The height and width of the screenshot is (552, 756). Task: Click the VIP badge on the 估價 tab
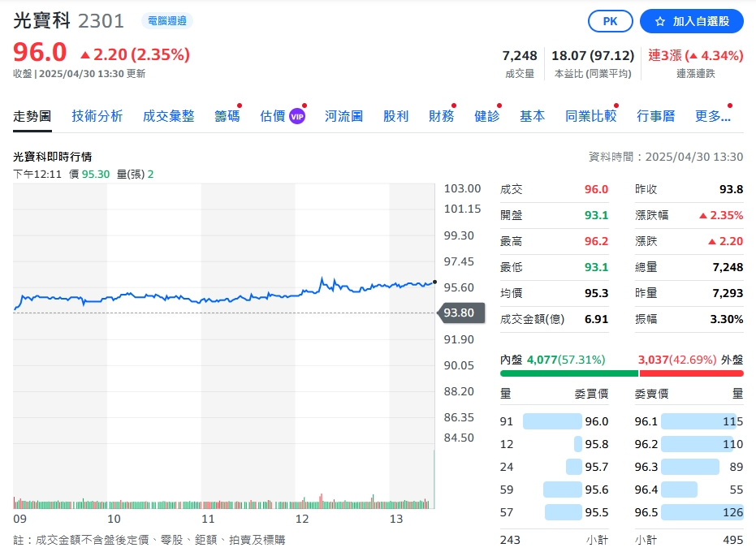[296, 116]
